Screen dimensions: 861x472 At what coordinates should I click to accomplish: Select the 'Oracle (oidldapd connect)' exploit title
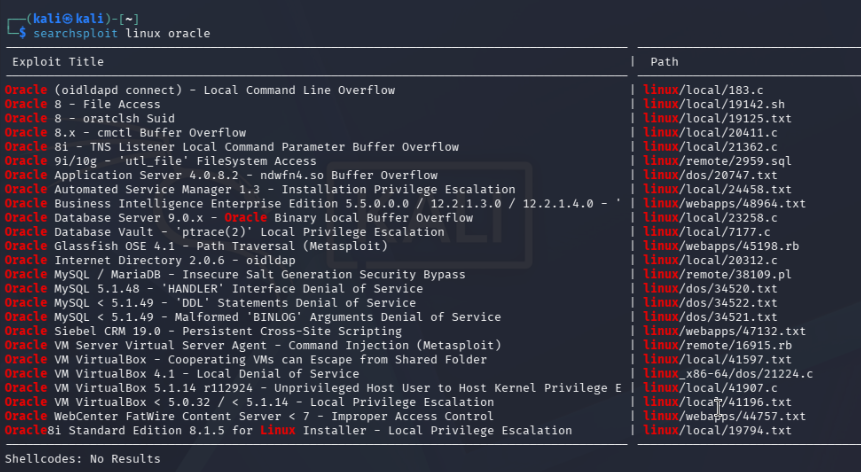pyautogui.click(x=200, y=90)
